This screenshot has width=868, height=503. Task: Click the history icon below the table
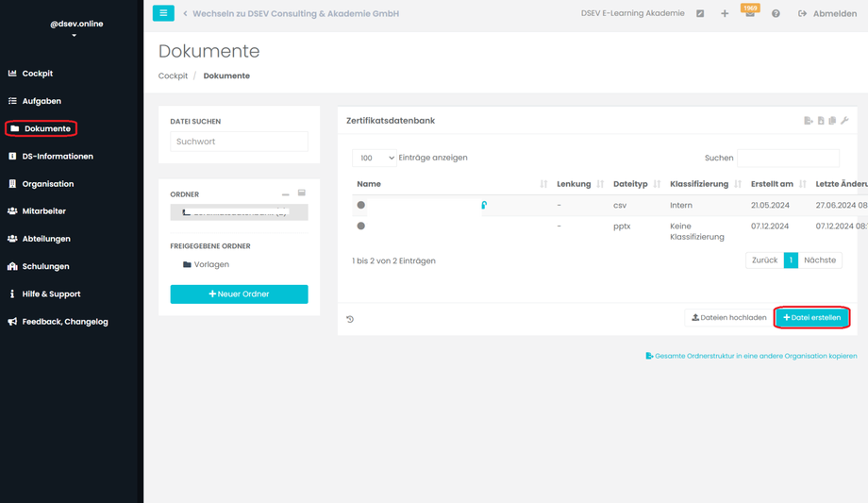(350, 319)
